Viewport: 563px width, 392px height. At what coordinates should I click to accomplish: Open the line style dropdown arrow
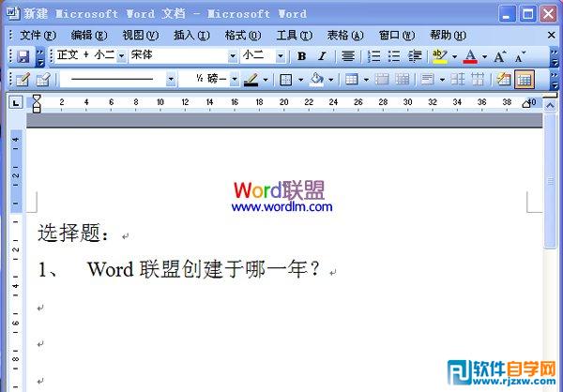pyautogui.click(x=172, y=80)
